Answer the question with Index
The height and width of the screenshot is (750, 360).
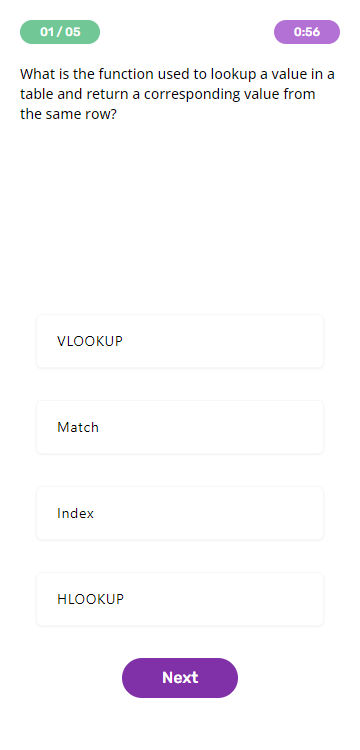click(x=180, y=513)
